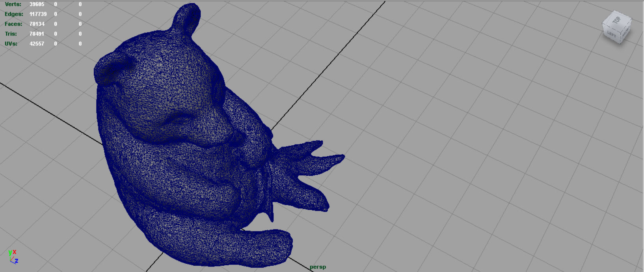Screen dimensions: 644x272
Task: Click the 'Verts:' heads-up label
Action: [x=13, y=4]
